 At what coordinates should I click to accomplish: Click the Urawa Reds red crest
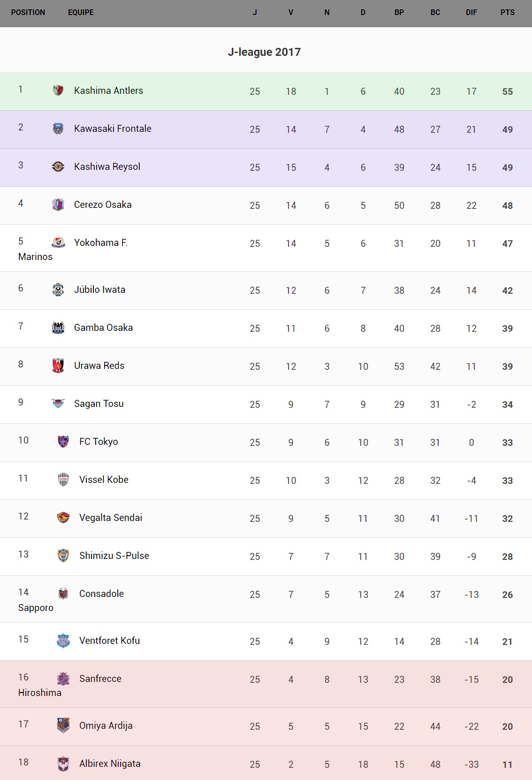click(x=58, y=365)
